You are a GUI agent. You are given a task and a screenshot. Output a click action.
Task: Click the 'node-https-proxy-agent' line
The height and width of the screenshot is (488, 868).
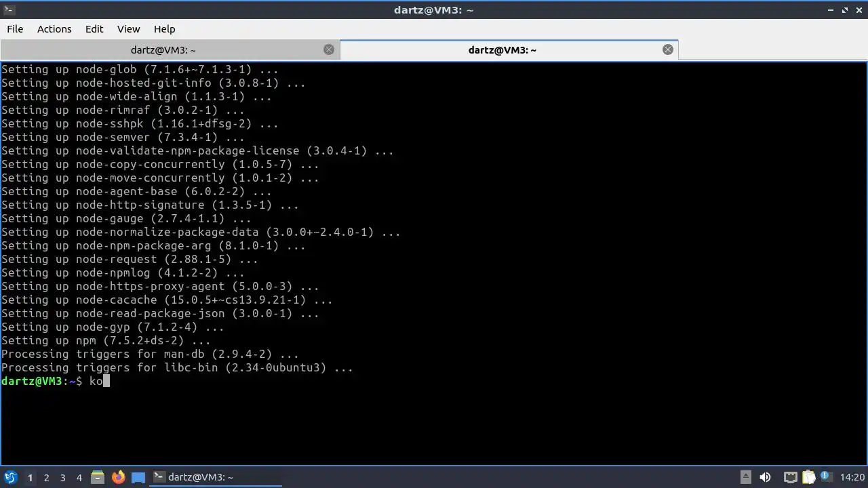pos(160,286)
